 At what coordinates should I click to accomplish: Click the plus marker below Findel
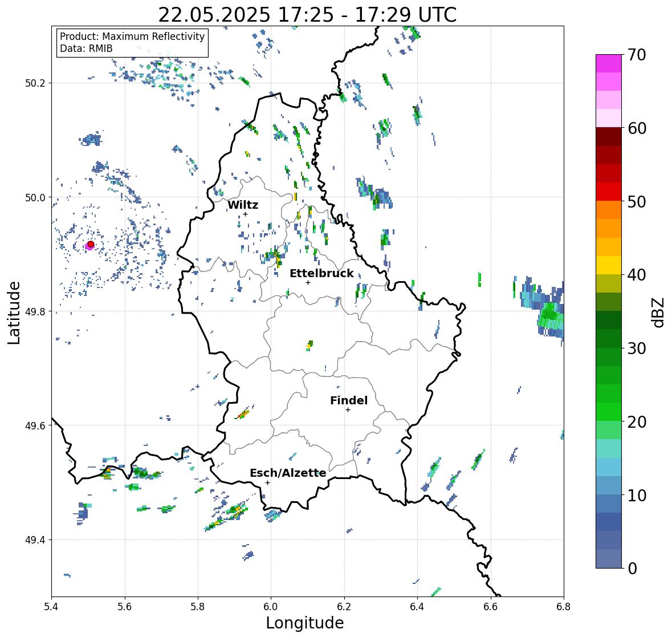click(x=348, y=410)
